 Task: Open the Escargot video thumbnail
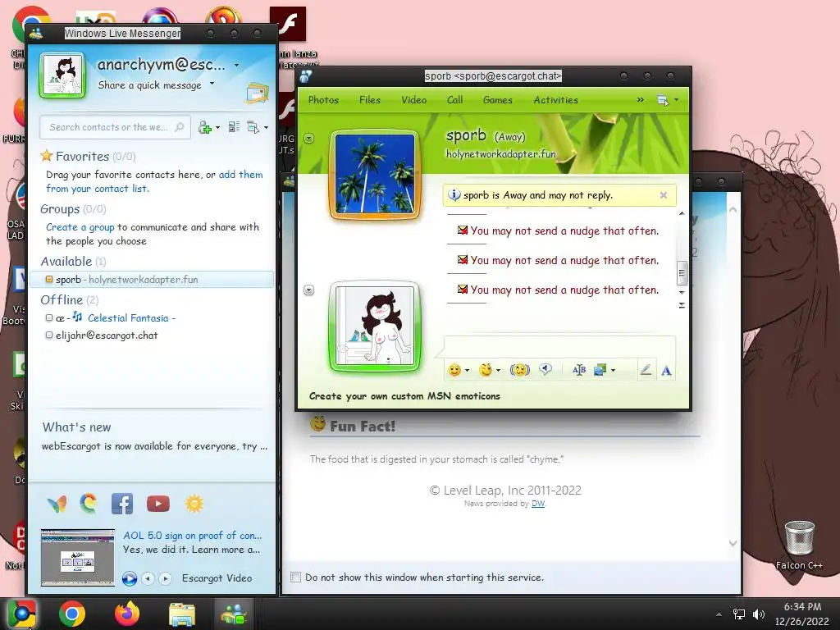(x=78, y=557)
